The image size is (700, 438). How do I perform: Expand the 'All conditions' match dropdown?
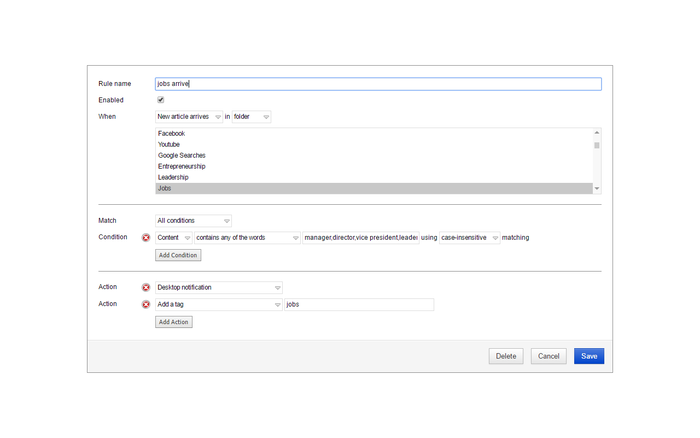click(193, 221)
